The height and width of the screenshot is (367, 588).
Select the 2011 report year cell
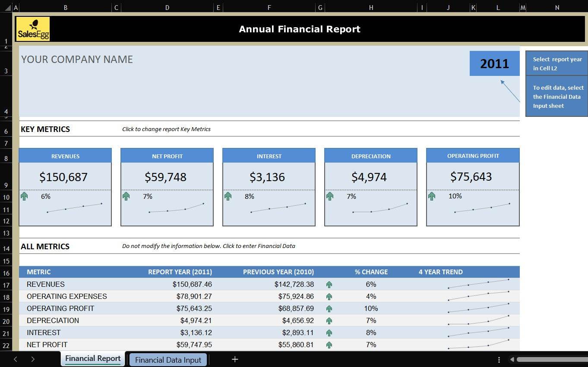tap(494, 64)
